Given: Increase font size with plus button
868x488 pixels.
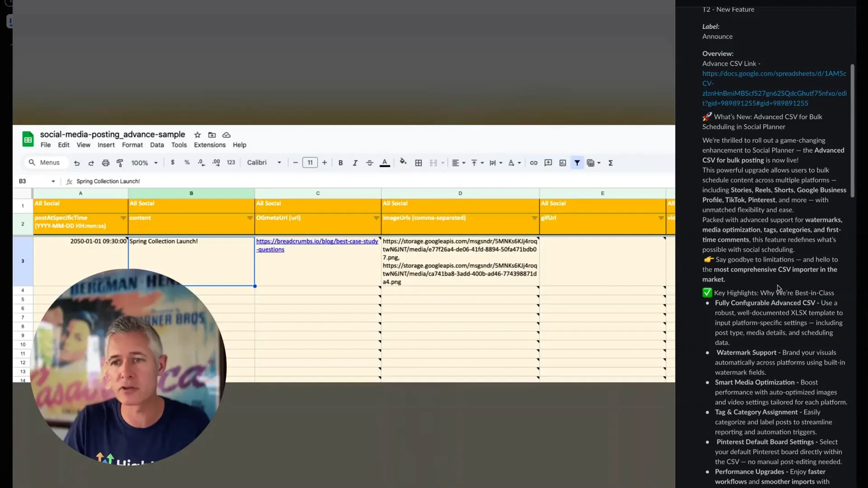Looking at the screenshot, I should coord(324,163).
